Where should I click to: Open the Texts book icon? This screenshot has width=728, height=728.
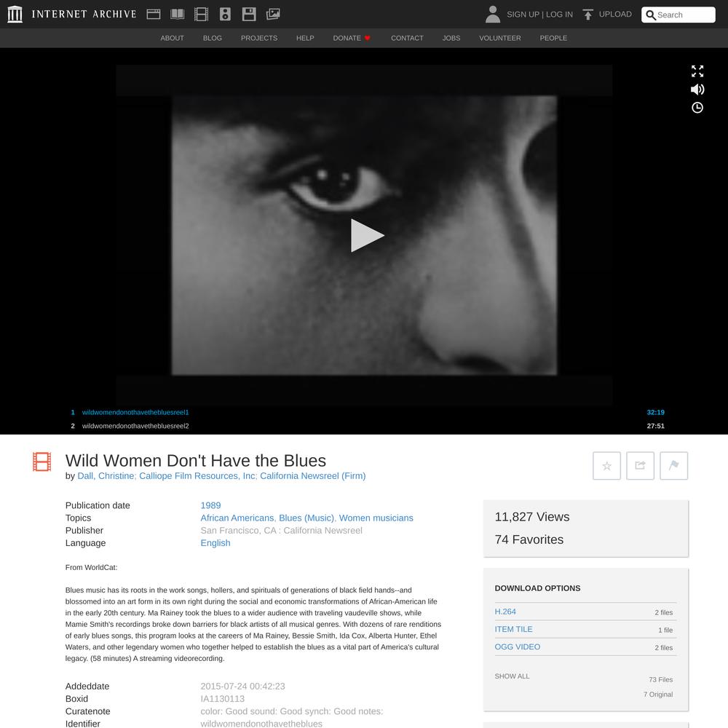(178, 15)
